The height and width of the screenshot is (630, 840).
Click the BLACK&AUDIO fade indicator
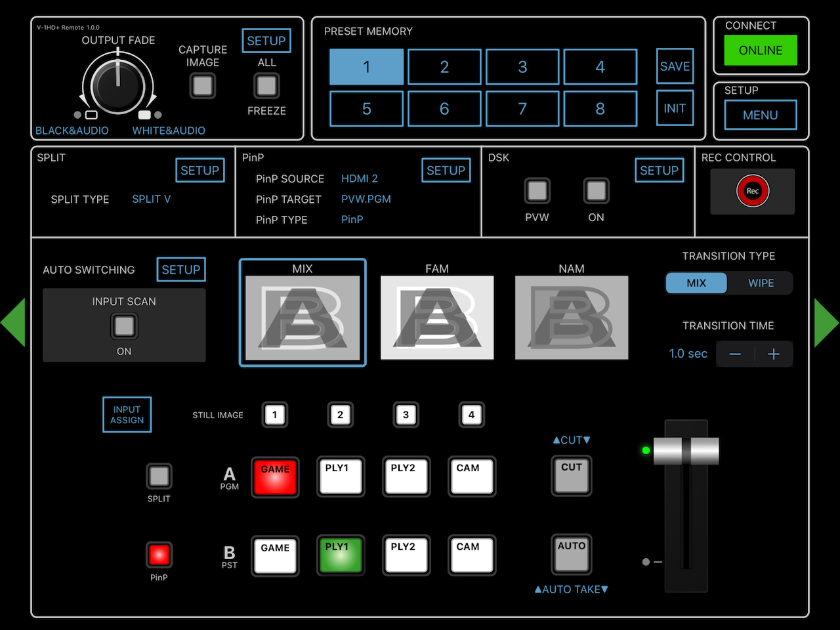point(72,131)
